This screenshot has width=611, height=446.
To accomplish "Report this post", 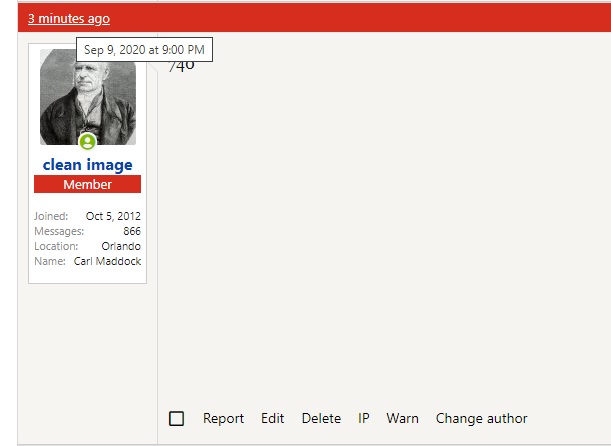I will (x=223, y=419).
